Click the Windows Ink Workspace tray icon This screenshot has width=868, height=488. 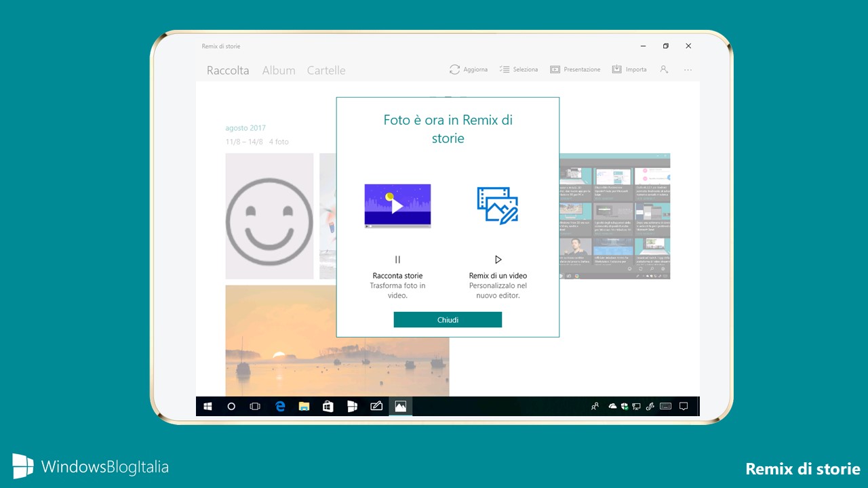[650, 407]
